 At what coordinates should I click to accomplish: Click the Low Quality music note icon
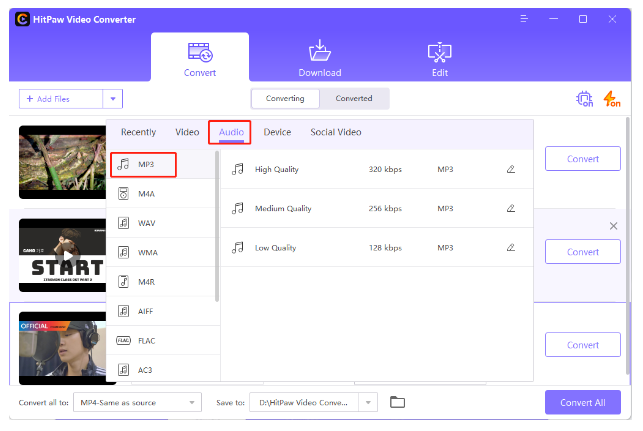pos(237,247)
